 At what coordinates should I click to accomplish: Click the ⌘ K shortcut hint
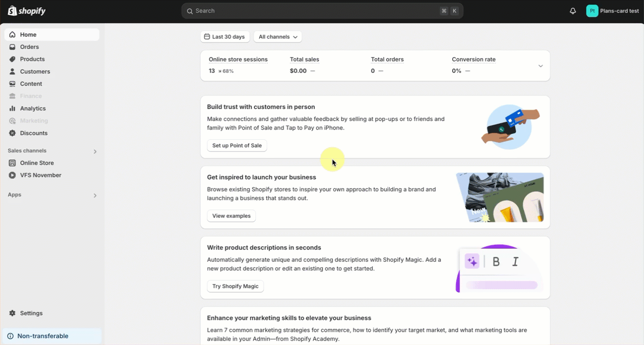point(449,11)
